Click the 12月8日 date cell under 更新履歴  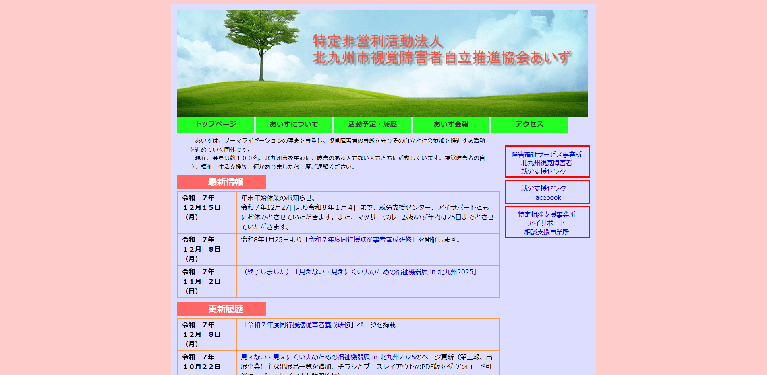point(207,334)
